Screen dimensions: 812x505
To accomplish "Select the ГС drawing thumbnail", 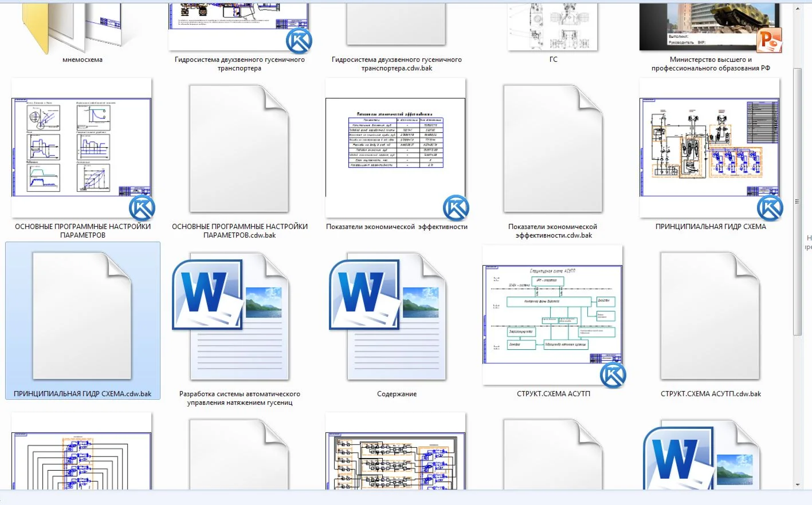I will click(553, 27).
